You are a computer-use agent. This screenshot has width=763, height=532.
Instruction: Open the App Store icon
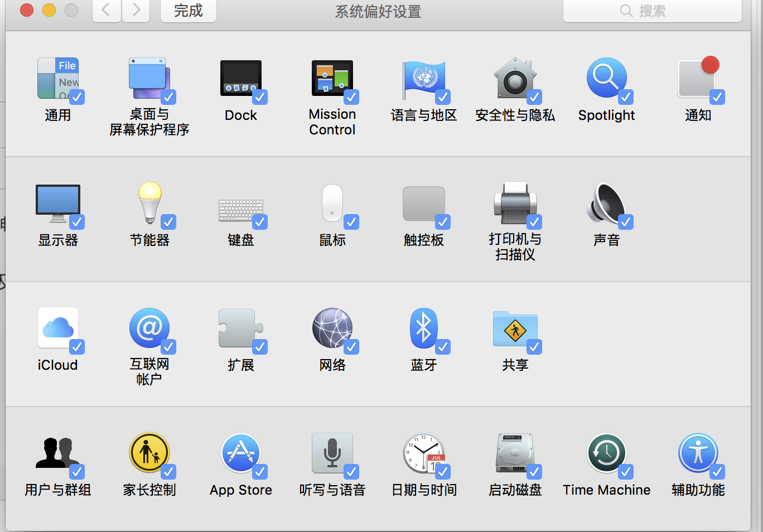click(x=240, y=453)
